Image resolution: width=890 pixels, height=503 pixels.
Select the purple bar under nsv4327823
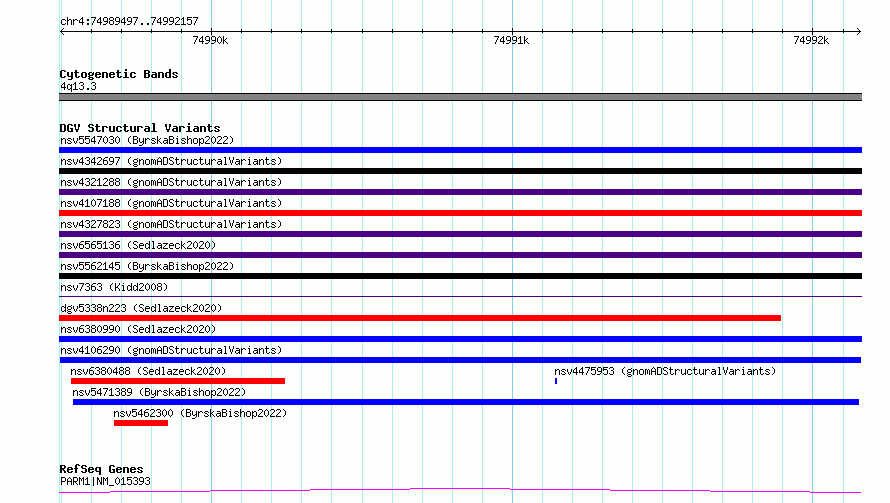point(460,234)
